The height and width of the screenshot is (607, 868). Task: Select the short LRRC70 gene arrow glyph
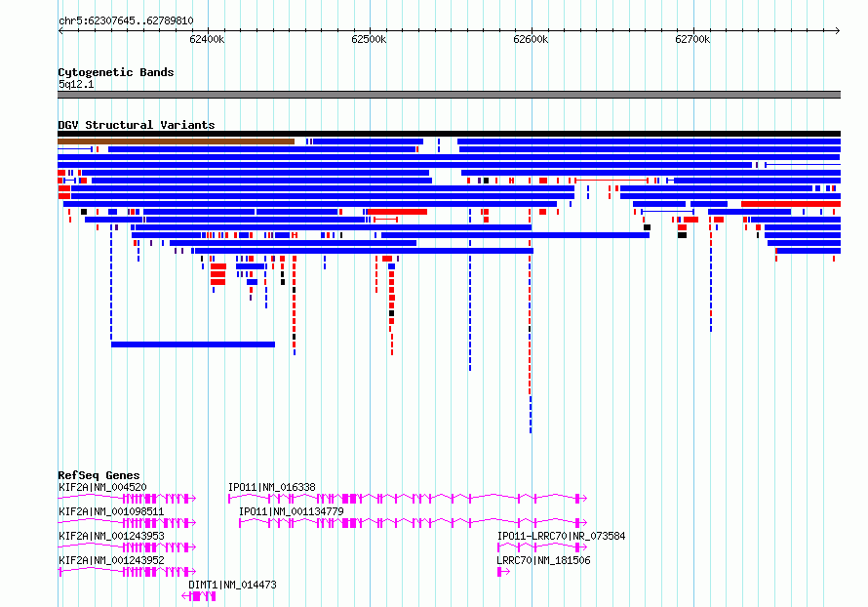click(x=503, y=572)
